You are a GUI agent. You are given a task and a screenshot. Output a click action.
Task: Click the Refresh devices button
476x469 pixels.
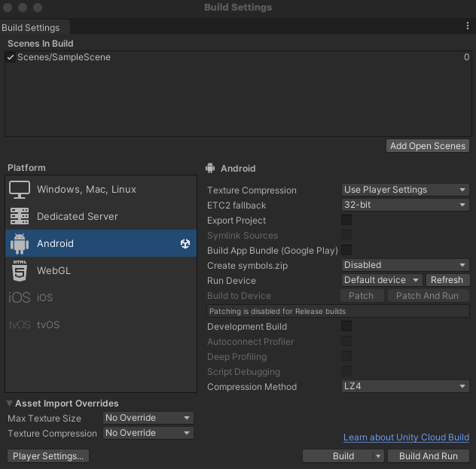point(447,280)
